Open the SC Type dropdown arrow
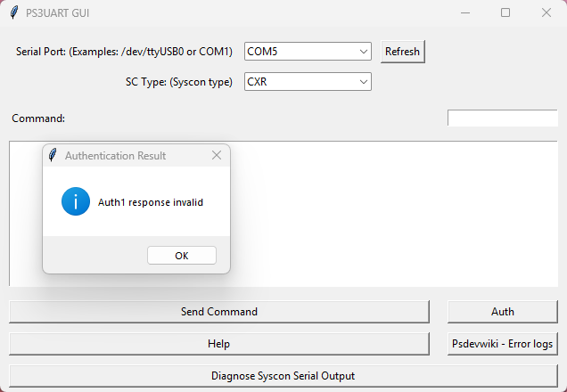 coord(363,82)
